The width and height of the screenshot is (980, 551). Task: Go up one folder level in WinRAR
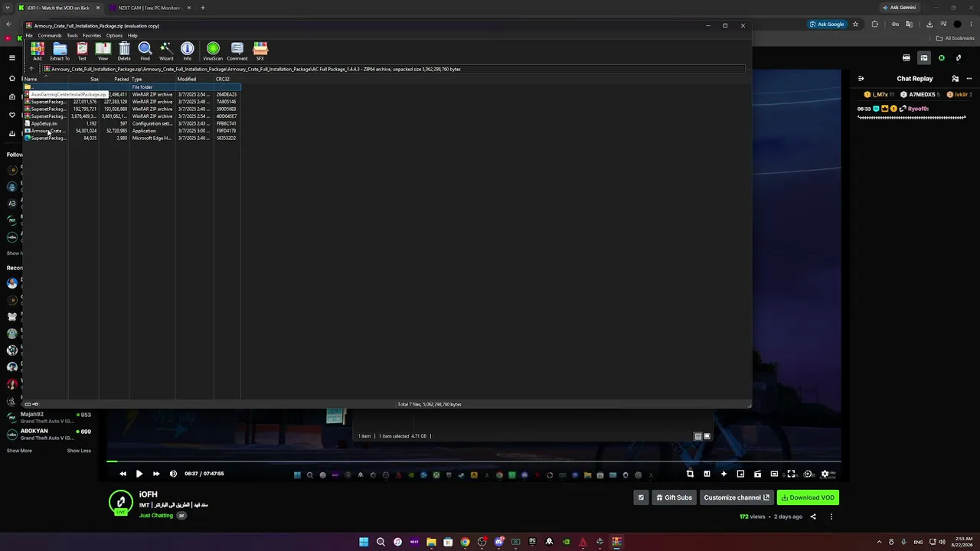tap(31, 69)
